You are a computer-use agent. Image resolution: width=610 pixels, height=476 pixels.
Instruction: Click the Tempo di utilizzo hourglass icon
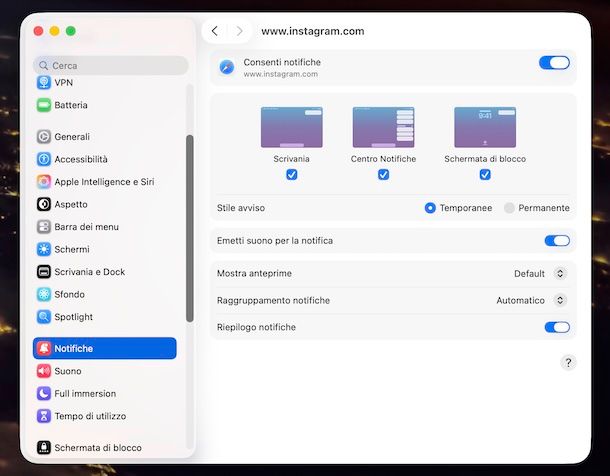pos(44,416)
